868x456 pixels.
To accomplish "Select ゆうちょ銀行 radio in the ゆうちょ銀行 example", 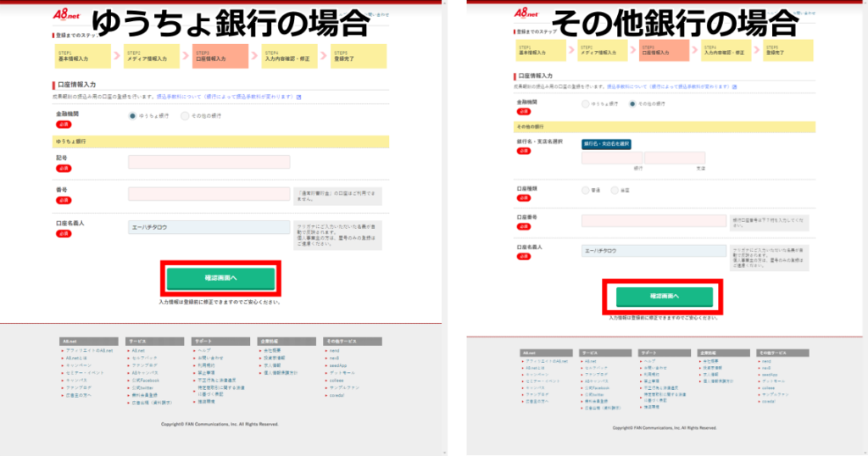I will click(132, 116).
